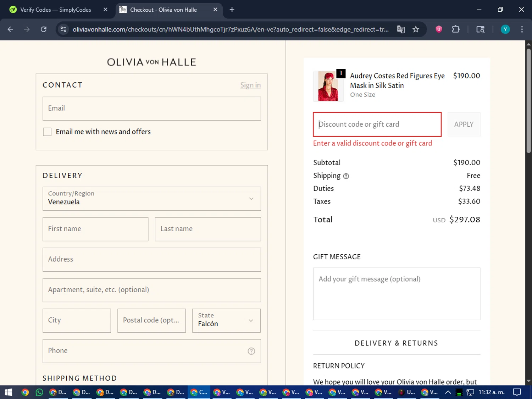Click the scrollbar down arrow

[x=528, y=381]
